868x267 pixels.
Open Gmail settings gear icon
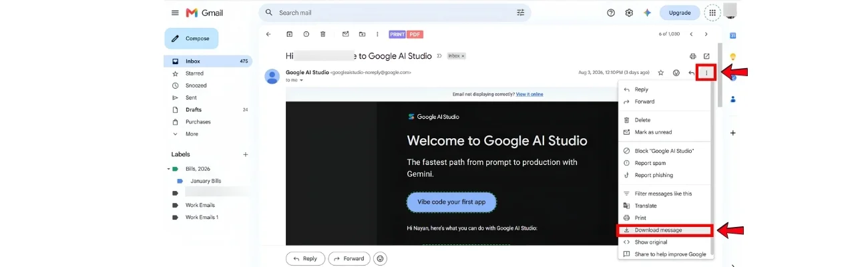(x=629, y=13)
